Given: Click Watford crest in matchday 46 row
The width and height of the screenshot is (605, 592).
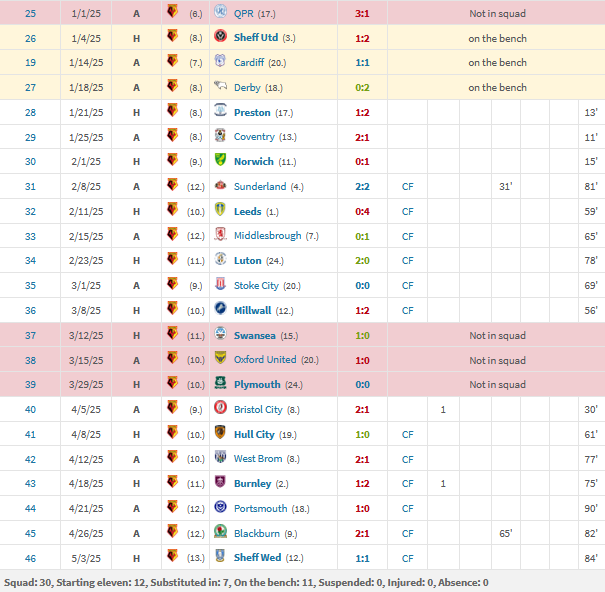Looking at the screenshot, I should point(172,556).
